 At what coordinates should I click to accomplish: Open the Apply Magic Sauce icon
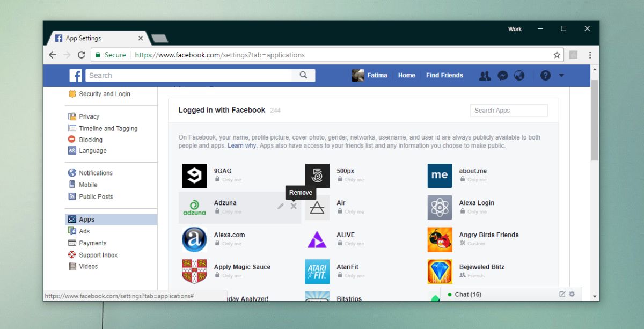tap(195, 272)
